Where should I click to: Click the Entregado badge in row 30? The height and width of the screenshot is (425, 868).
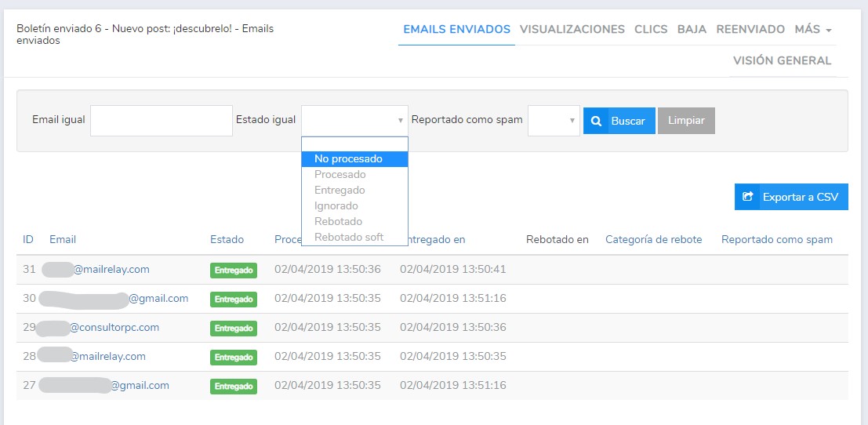point(234,300)
